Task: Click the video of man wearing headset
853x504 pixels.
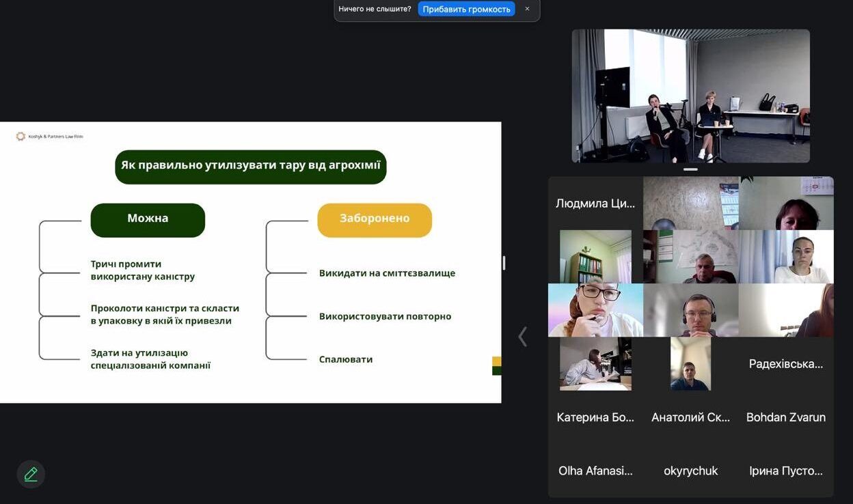Action: point(690,310)
